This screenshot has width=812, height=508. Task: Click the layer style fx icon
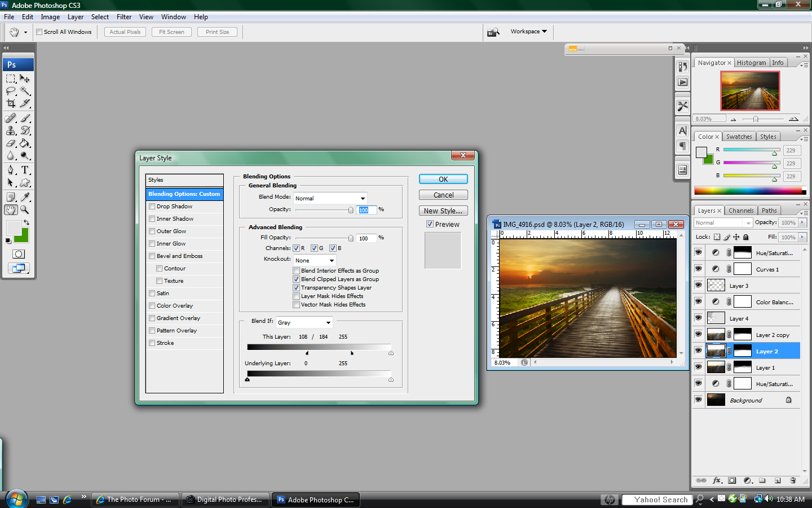(717, 480)
